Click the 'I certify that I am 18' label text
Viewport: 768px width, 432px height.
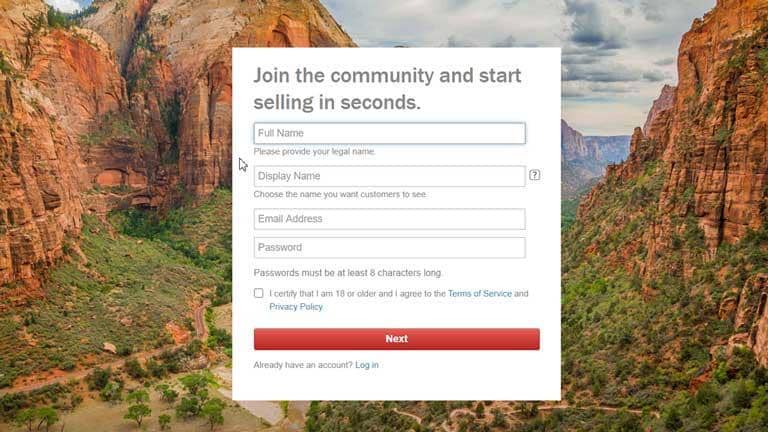coord(358,293)
